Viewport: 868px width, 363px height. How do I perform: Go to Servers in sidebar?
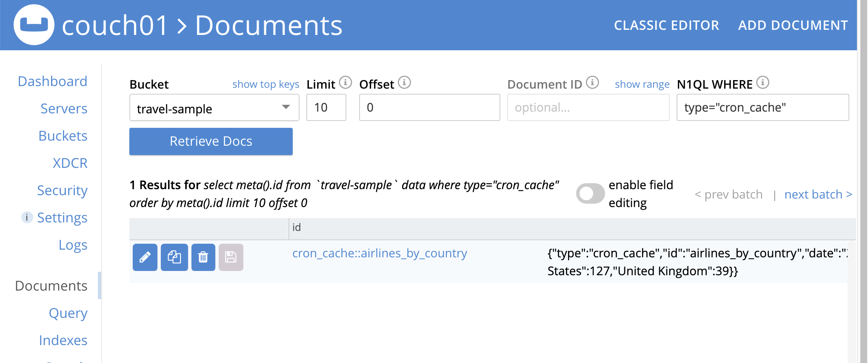click(64, 108)
